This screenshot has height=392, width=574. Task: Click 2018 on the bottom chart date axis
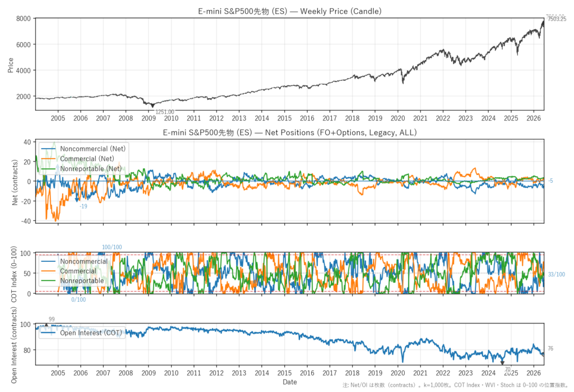point(352,373)
